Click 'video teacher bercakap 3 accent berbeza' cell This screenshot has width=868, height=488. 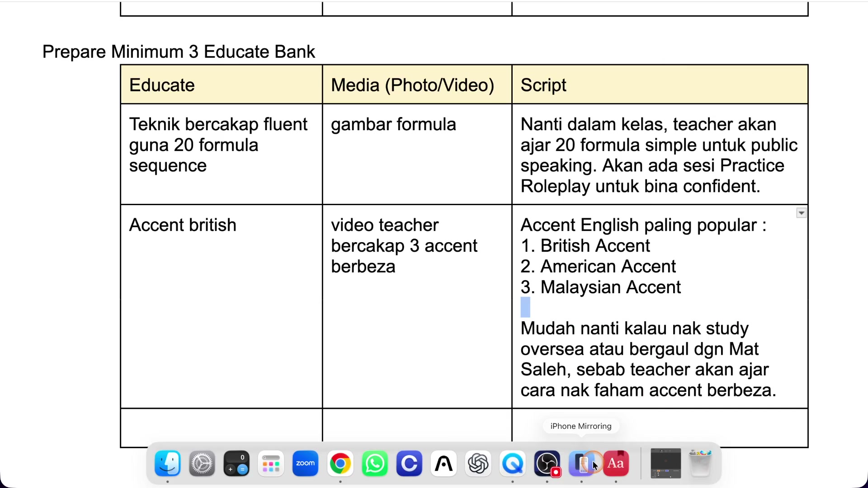(417, 307)
